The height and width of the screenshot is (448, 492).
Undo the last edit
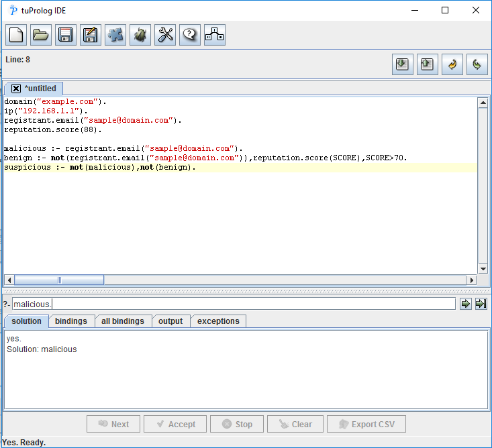(x=452, y=64)
